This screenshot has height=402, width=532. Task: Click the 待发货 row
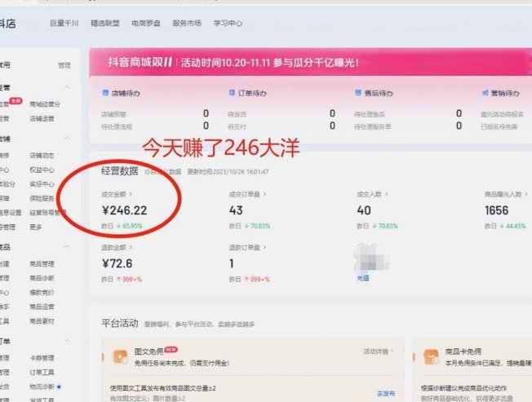(282, 114)
